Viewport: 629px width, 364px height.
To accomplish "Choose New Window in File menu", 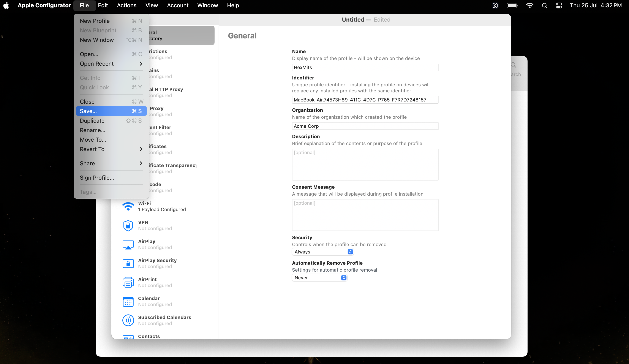I will (111, 40).
